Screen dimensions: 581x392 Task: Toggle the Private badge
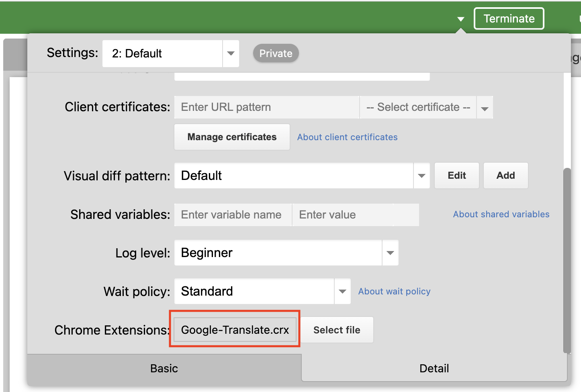[276, 53]
